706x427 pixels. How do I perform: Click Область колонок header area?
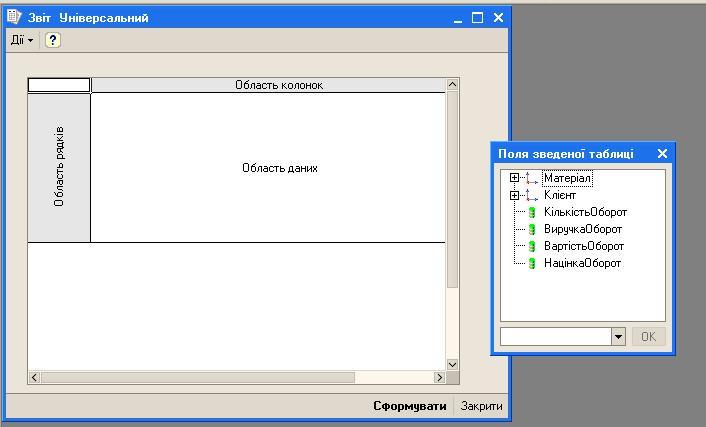(x=268, y=85)
